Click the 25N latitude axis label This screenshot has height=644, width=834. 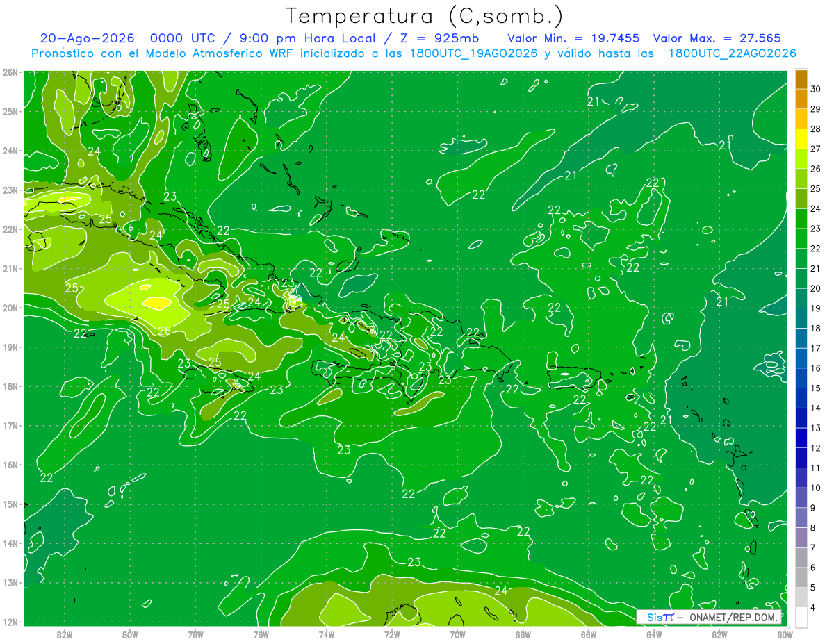coord(10,111)
